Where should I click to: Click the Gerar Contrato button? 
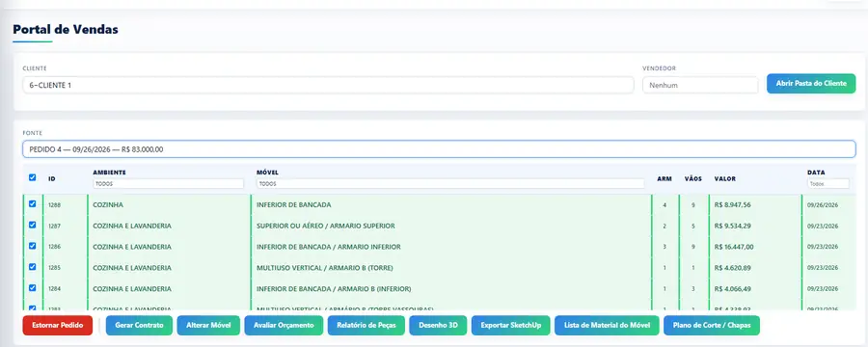coord(140,326)
